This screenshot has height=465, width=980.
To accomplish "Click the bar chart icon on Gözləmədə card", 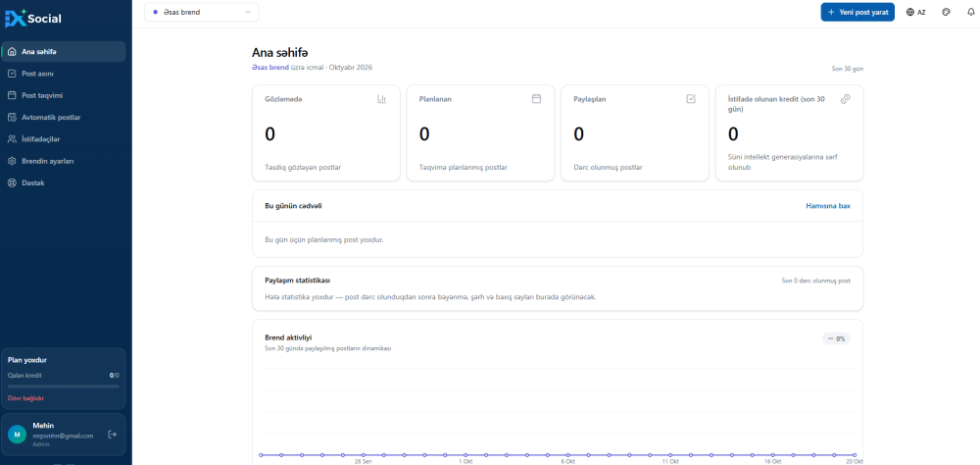I will coord(382,99).
